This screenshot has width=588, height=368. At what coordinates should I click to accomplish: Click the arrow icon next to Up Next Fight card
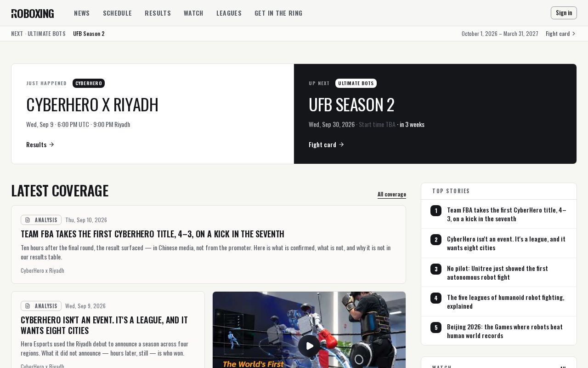pyautogui.click(x=341, y=144)
